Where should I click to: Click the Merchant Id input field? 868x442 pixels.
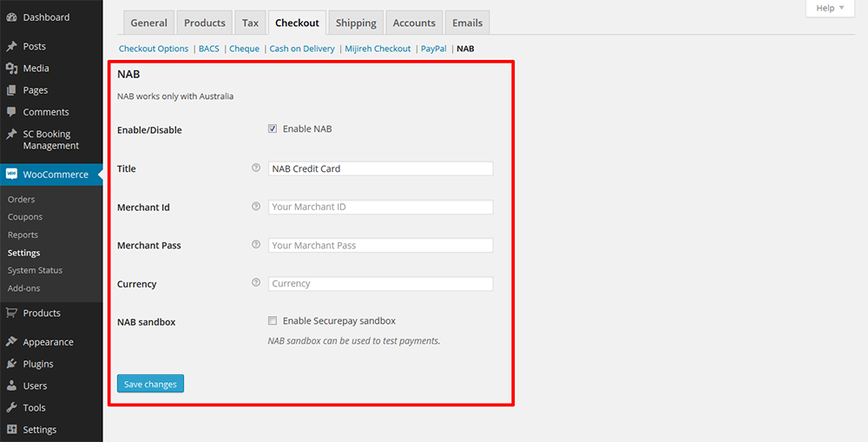pyautogui.click(x=381, y=208)
